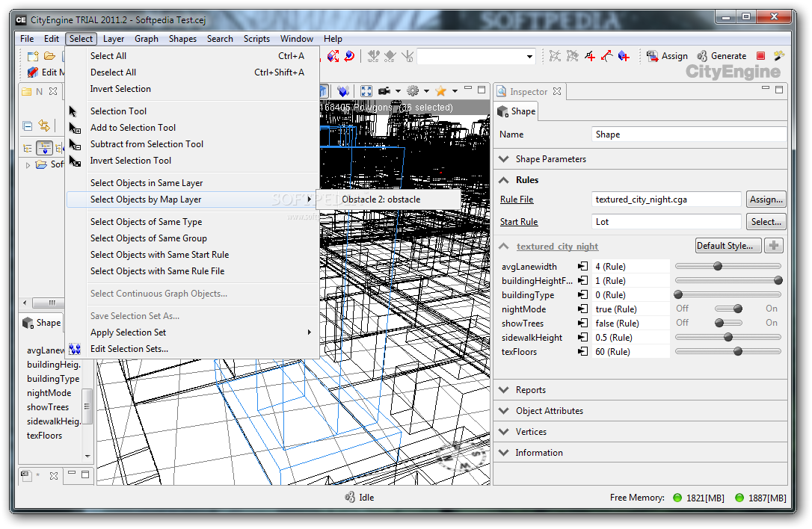The image size is (812, 529).
Task: Click the sidewalkHeight slider handle
Action: [728, 338]
